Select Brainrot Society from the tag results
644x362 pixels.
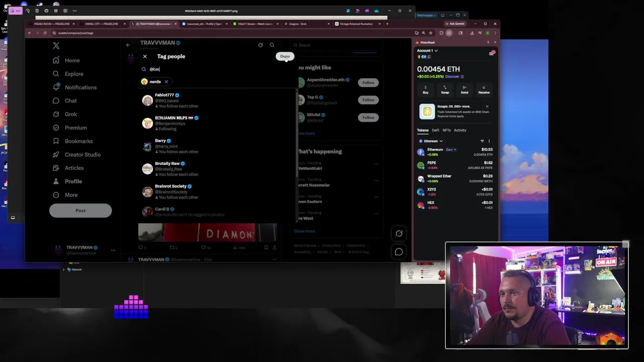pyautogui.click(x=217, y=192)
